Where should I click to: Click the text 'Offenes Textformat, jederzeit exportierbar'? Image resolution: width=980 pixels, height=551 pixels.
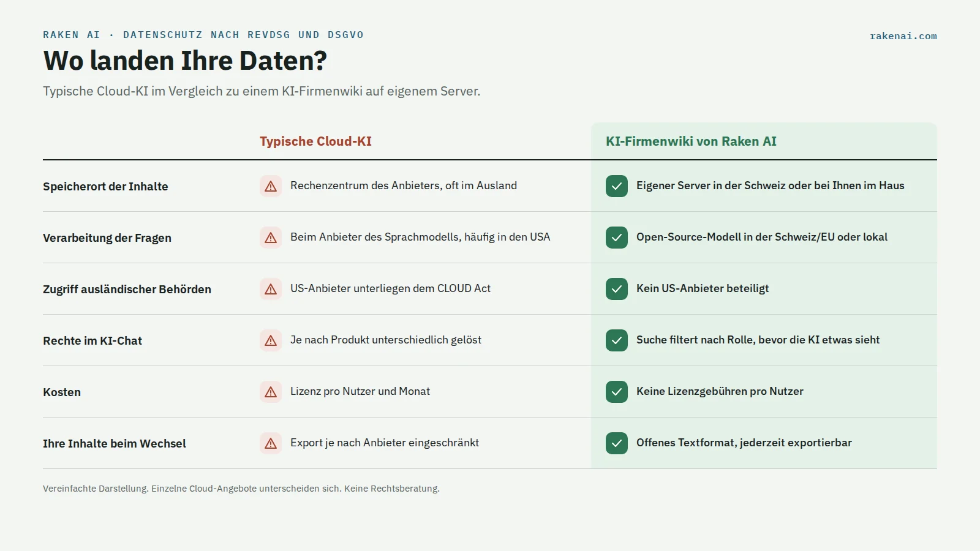744,443
